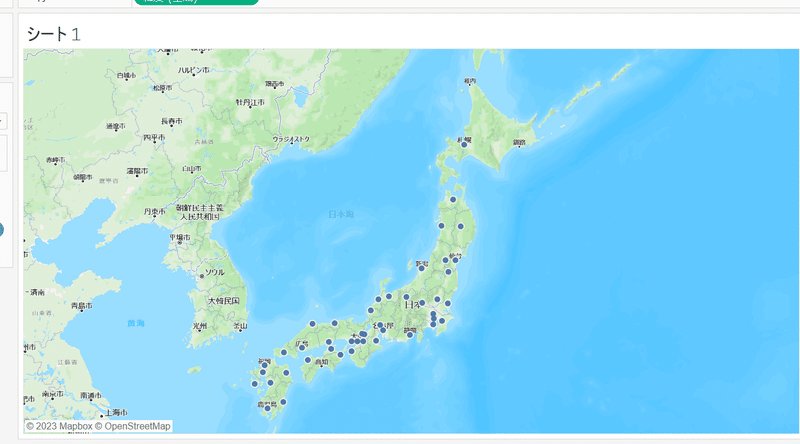
Task: Click the 南通市 city label
Action: pos(91,395)
